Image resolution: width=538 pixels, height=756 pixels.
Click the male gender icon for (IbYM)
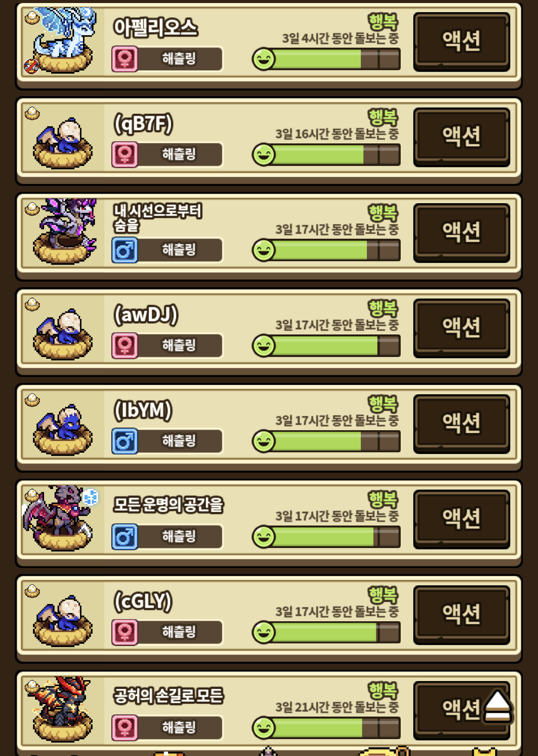125,441
